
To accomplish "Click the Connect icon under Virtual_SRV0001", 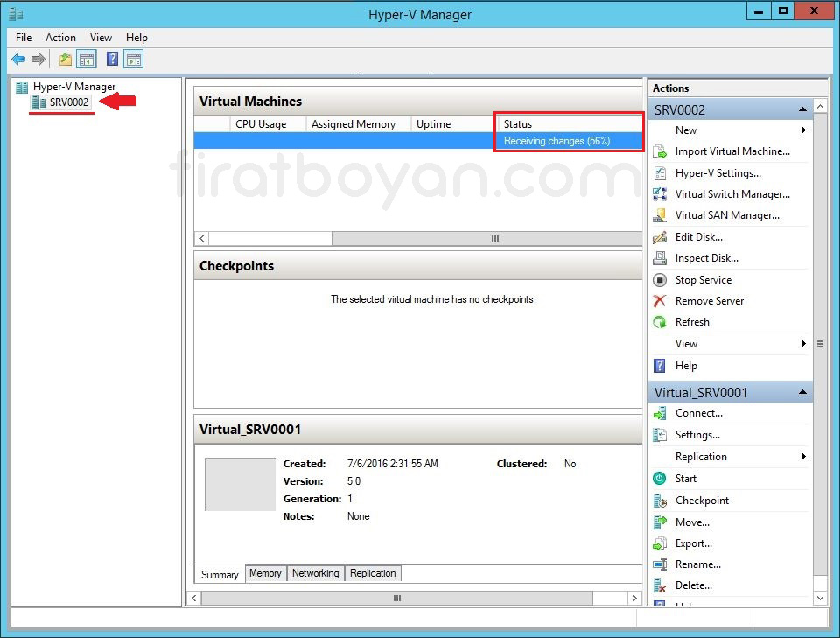I will pyautogui.click(x=660, y=413).
